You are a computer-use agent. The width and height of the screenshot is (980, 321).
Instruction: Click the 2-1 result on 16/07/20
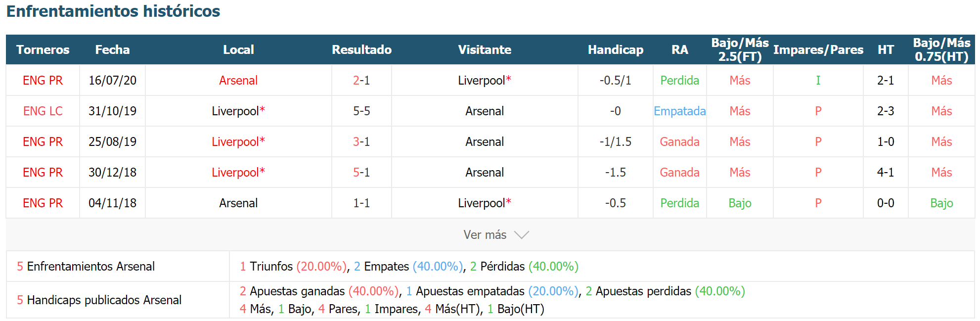pyautogui.click(x=361, y=80)
